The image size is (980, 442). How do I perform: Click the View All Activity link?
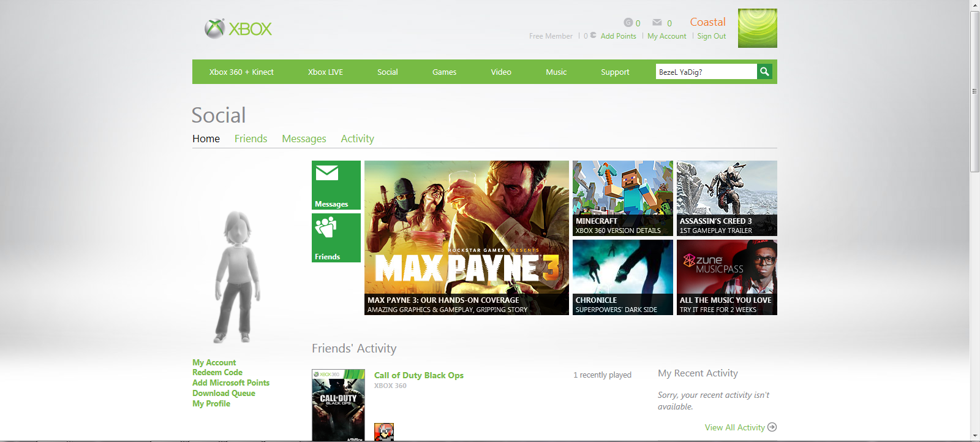tap(734, 427)
